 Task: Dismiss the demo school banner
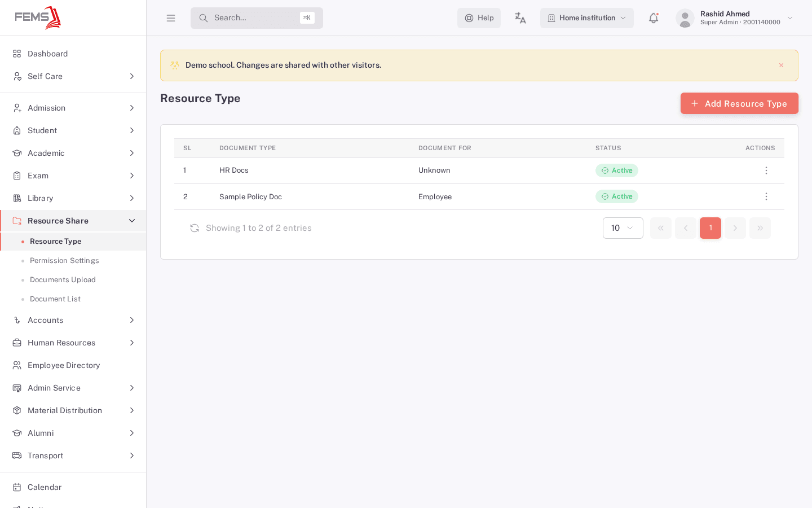(x=781, y=65)
